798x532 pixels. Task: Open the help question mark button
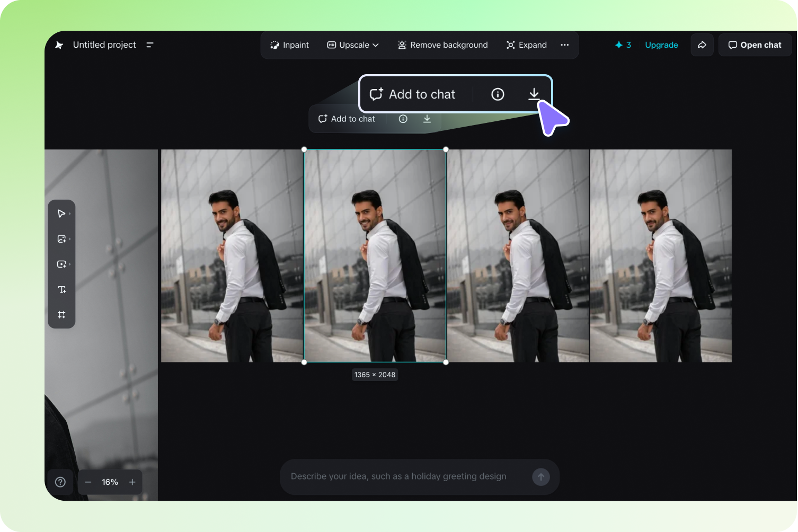tap(60, 482)
